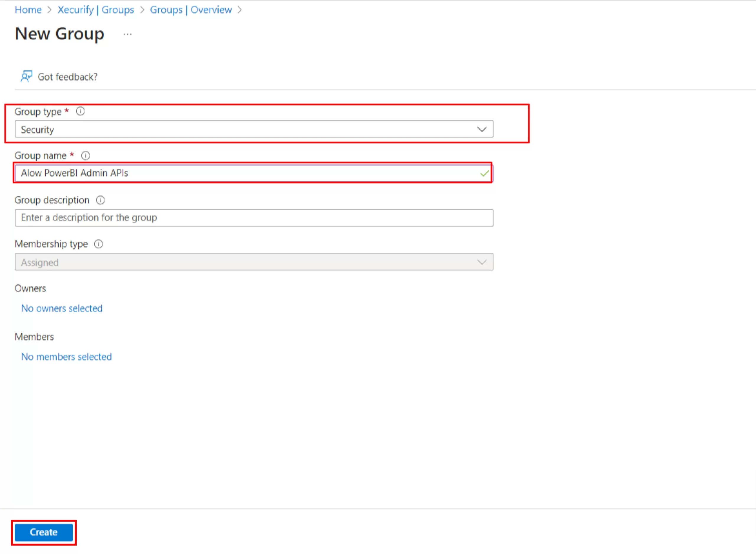Click the Security group type dropdown chevron
This screenshot has height=554, width=756.
tap(483, 128)
